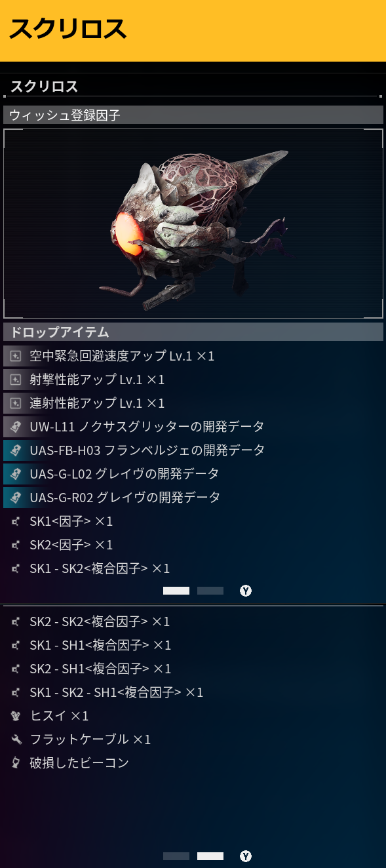The width and height of the screenshot is (386, 868).
Task: Click the icon beside 空中緊急回避速度アップ Lv.1
Action: [16, 357]
